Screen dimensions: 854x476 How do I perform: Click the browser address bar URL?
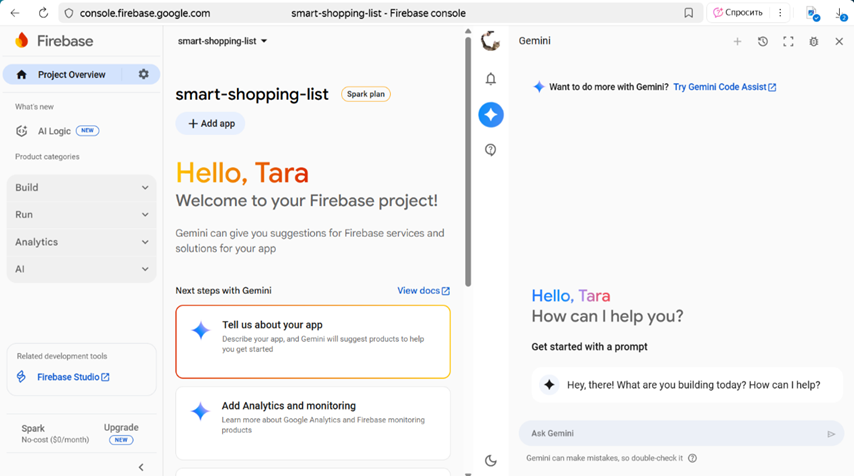(x=145, y=13)
